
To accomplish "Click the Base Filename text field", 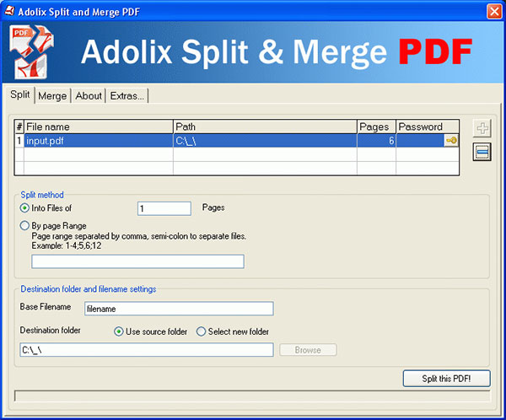I will pyautogui.click(x=178, y=309).
